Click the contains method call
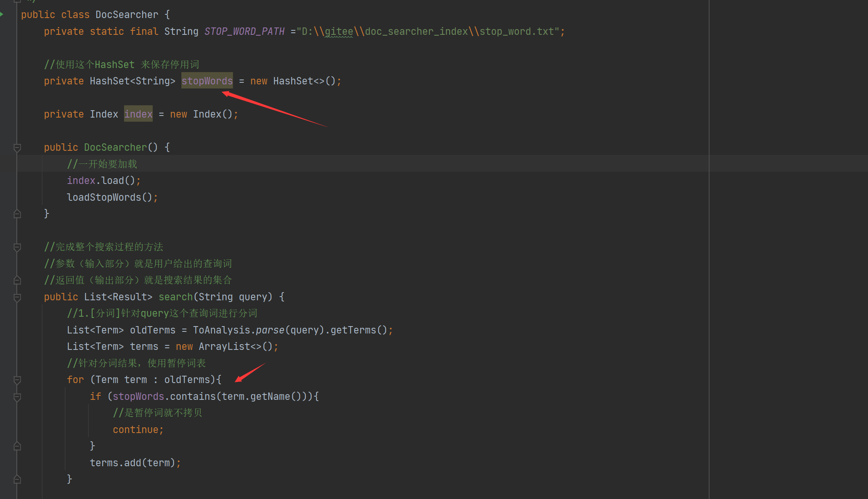The height and width of the screenshot is (499, 868). pyautogui.click(x=193, y=397)
